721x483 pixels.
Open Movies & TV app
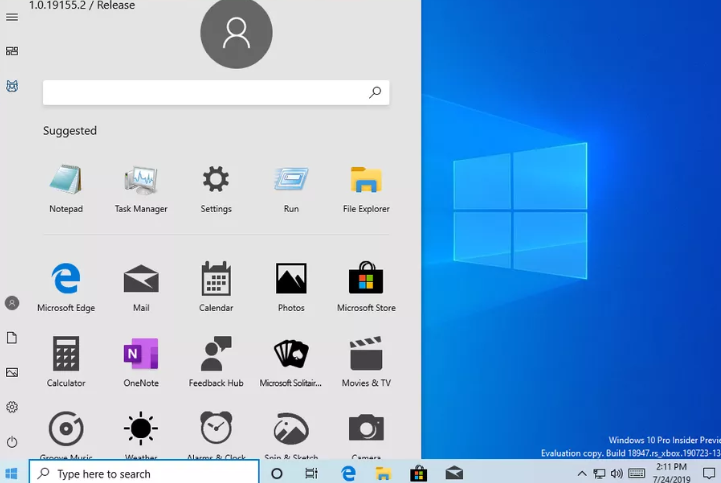pyautogui.click(x=366, y=362)
